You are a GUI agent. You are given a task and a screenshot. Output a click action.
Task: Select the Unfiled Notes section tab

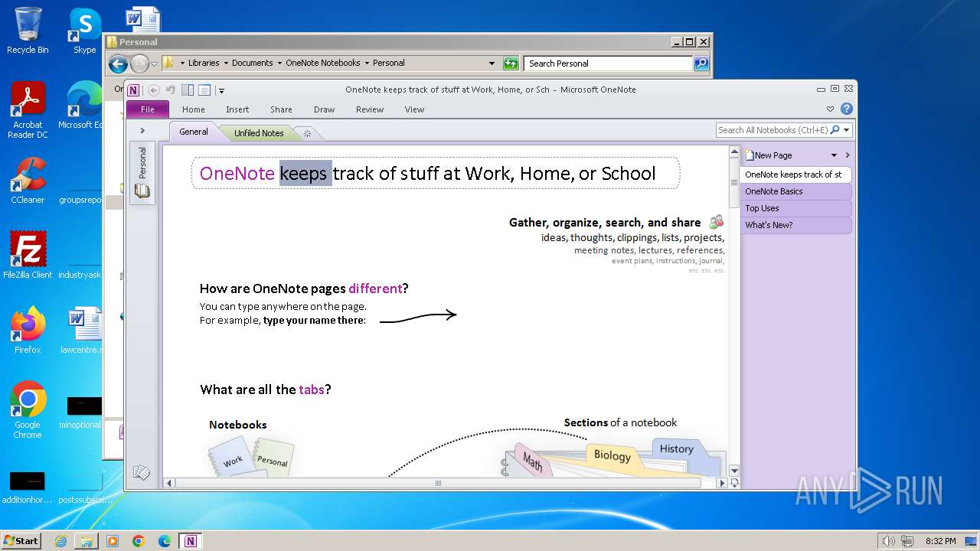point(259,133)
